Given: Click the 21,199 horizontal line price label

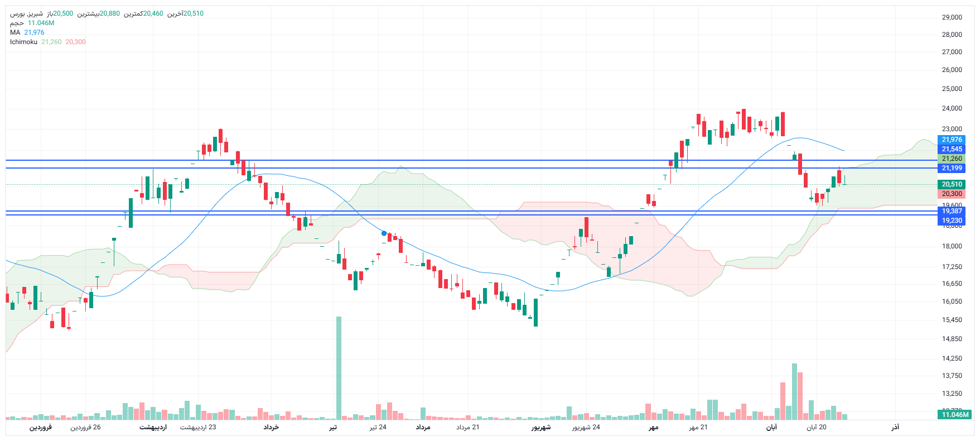Looking at the screenshot, I should (952, 168).
